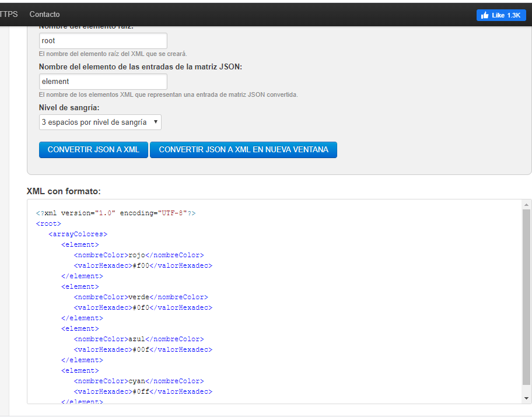Focus the JSON array entry name field
This screenshot has height=417, width=532.
click(103, 82)
